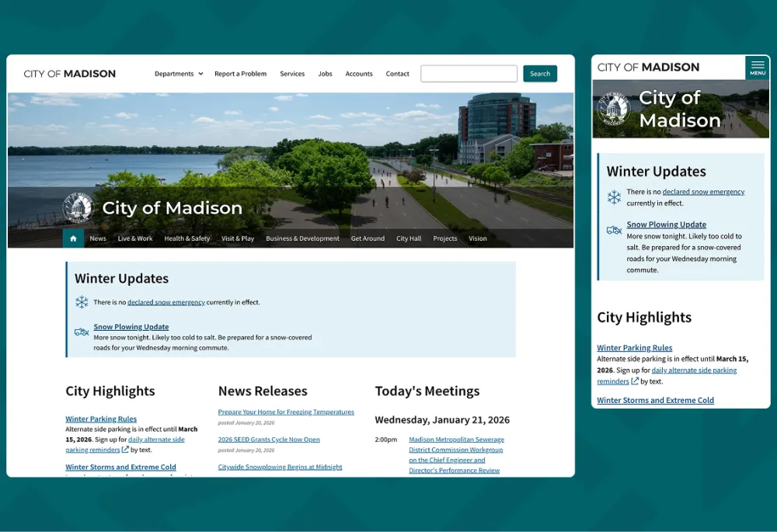Open mobile Winter Storms and Extreme Cold link
777x532 pixels.
(x=655, y=400)
